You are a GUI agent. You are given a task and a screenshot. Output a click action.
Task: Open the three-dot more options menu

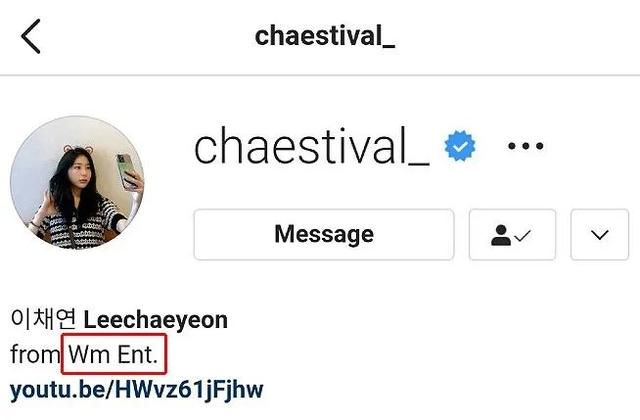pos(525,146)
